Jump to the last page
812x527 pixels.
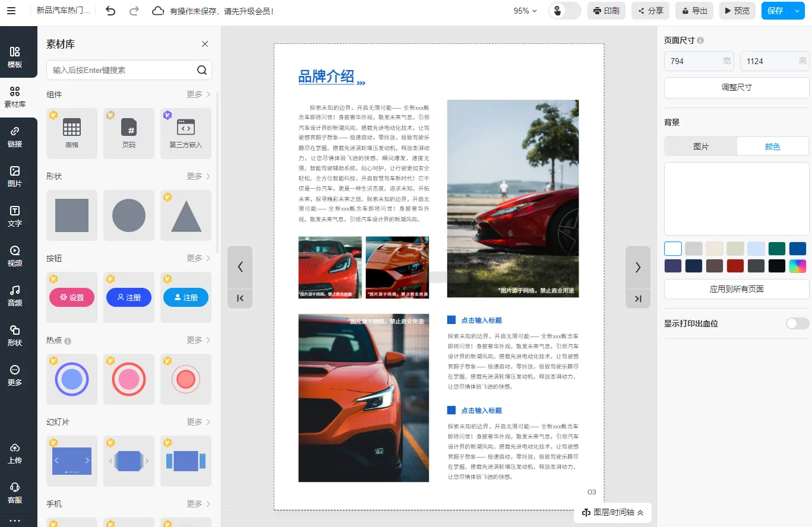point(638,298)
